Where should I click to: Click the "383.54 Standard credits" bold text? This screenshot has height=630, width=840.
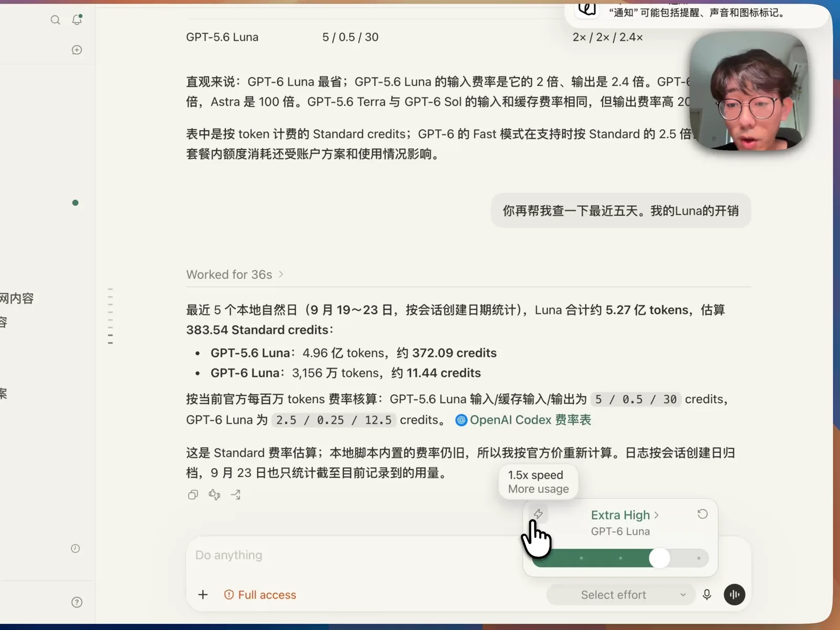pos(257,330)
